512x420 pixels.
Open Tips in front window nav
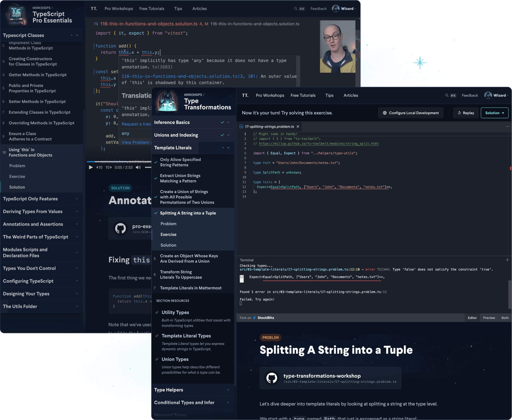(x=329, y=95)
